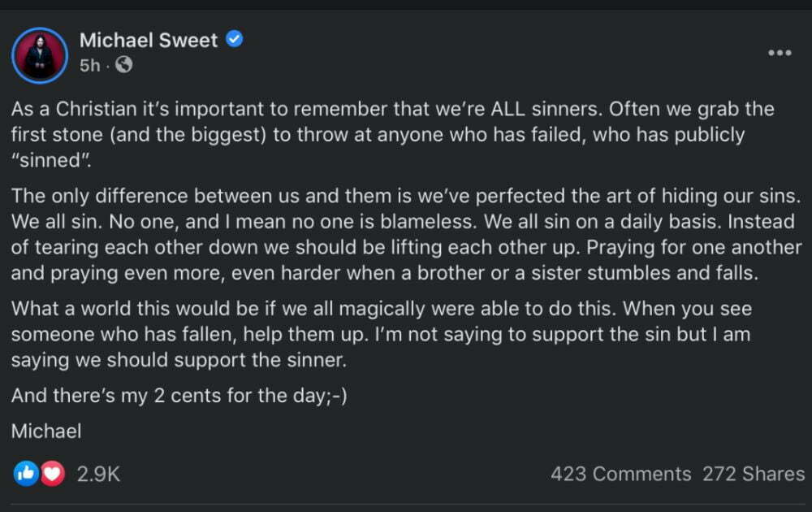Click the word ALL in first sentence
The height and width of the screenshot is (512, 812).
point(508,109)
